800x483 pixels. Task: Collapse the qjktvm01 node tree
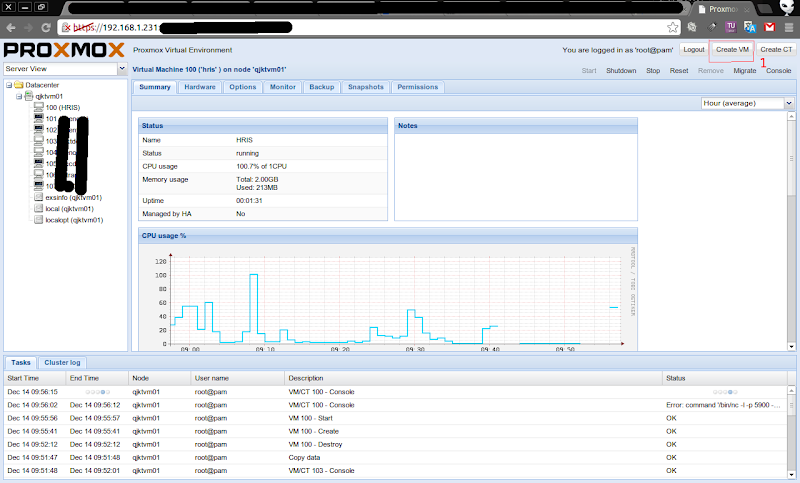(x=19, y=96)
